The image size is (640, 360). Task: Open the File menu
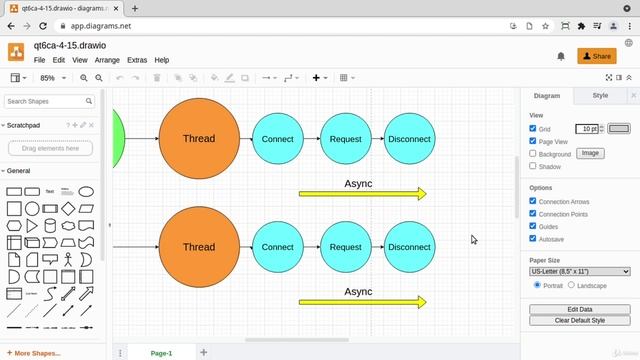pyautogui.click(x=39, y=60)
